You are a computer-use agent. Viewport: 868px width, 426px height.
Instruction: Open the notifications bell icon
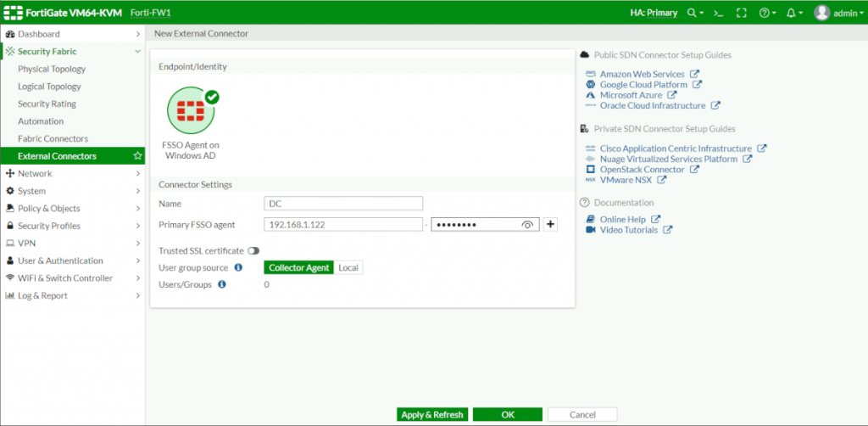(x=791, y=13)
